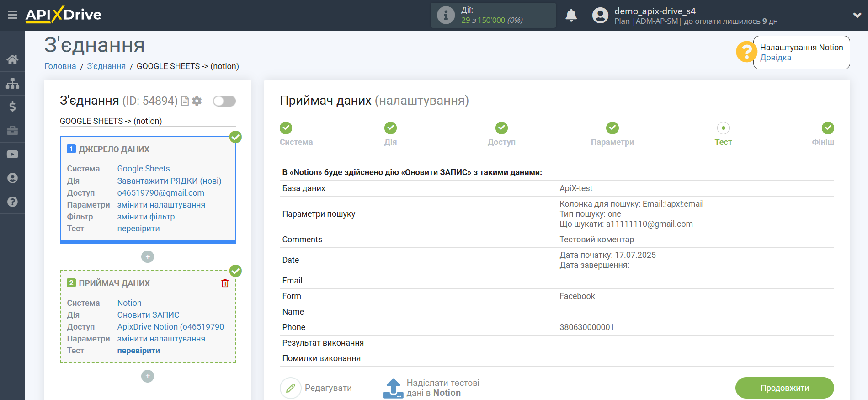Viewport: 868px width, 400px height.
Task: Click the ApiX-Drive logo
Action: (64, 15)
